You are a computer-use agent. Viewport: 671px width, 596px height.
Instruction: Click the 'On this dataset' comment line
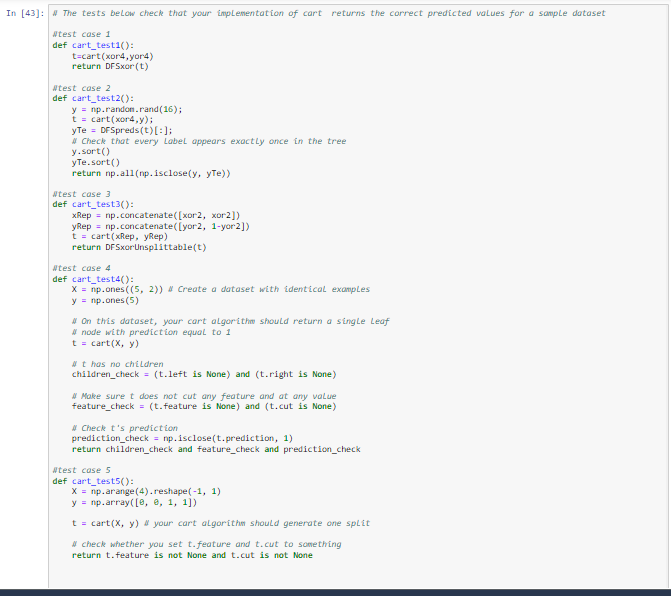click(231, 321)
